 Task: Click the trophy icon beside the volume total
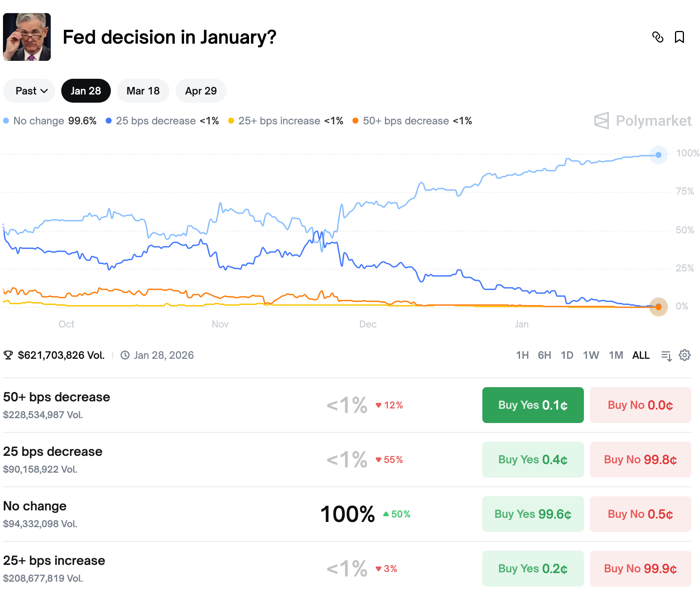(8, 355)
